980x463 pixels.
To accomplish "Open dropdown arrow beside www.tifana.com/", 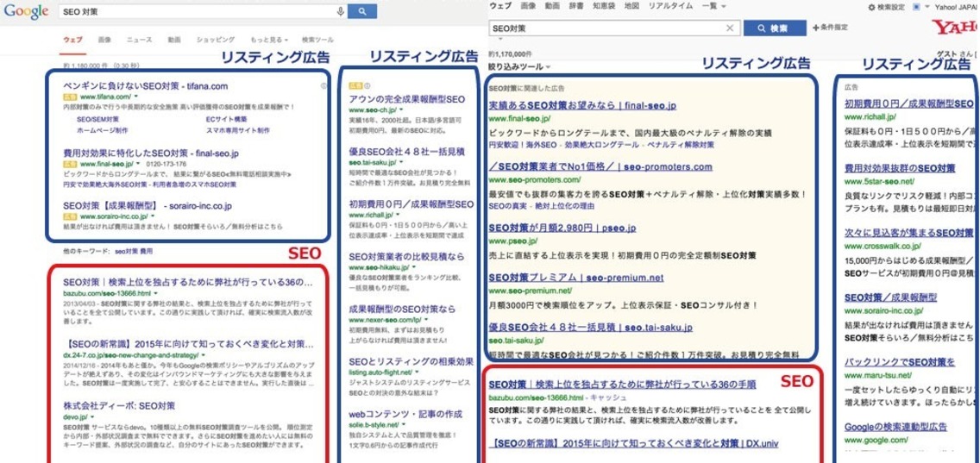I will point(135,97).
